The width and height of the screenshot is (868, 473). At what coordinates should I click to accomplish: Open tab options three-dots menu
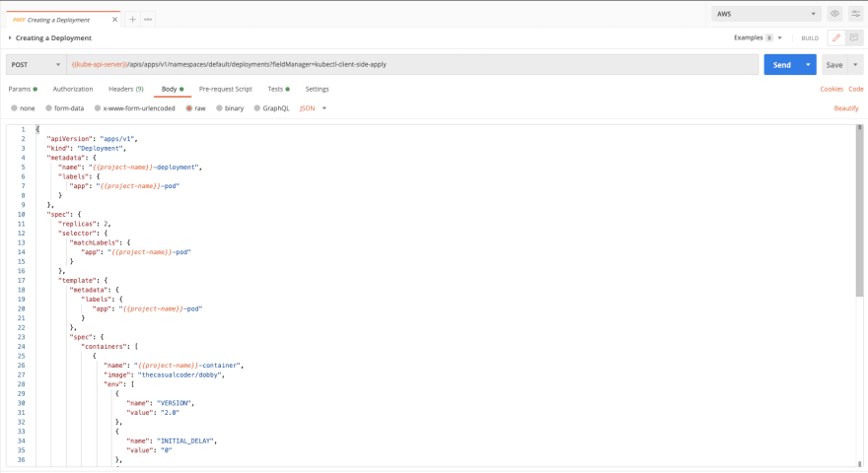(148, 20)
